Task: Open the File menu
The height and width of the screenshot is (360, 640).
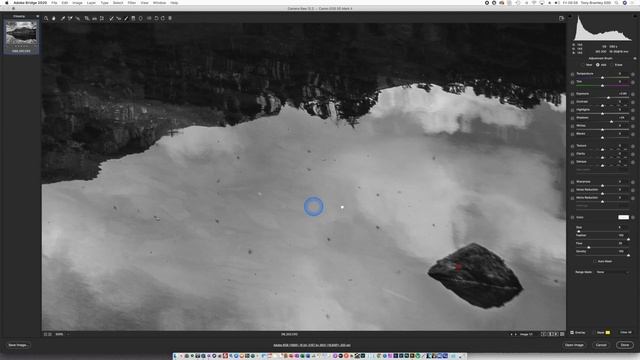Action: pos(54,2)
